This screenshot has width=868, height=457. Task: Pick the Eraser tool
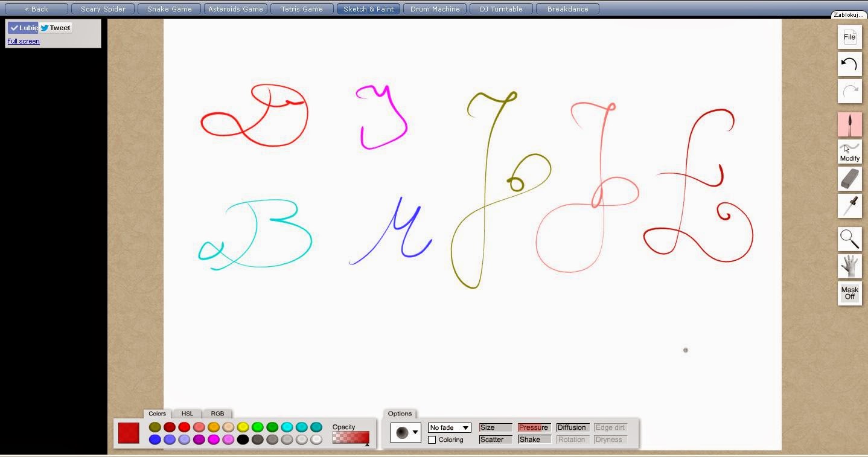pos(849,179)
